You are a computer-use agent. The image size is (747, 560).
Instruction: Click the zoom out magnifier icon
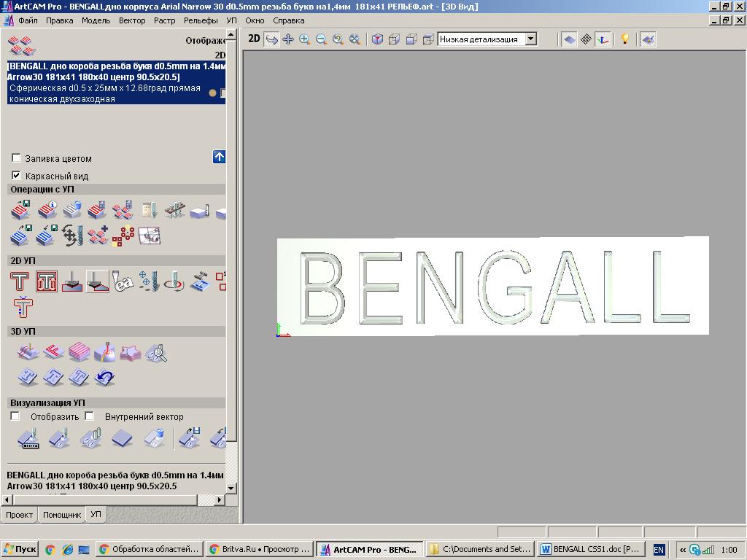(x=321, y=39)
